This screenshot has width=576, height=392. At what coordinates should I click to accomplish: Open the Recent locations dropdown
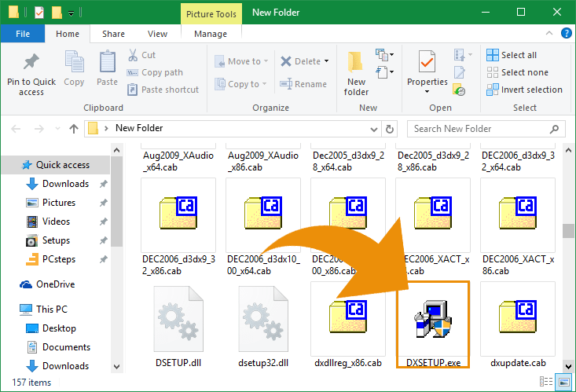point(57,129)
